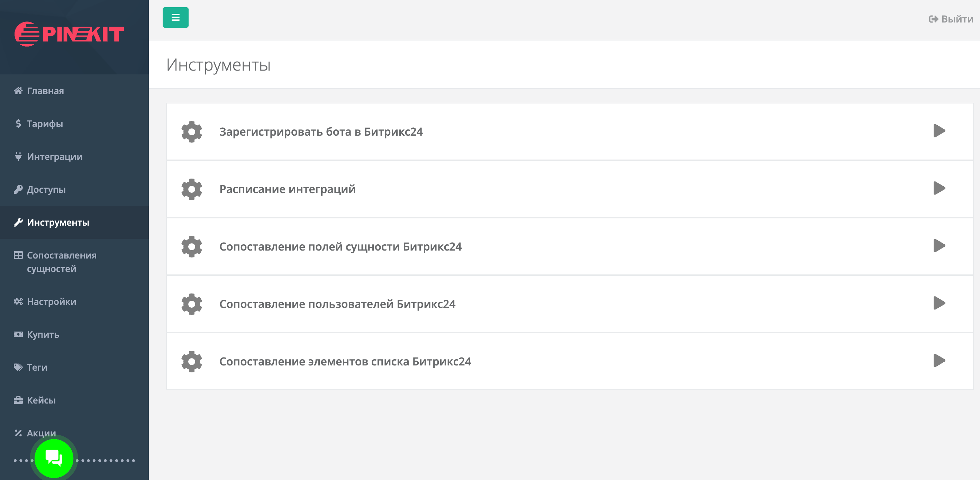Screen dimensions: 980x480
Task: Expand Сопоставление полей сущности Битрикс24 arrow
Action: click(x=939, y=246)
